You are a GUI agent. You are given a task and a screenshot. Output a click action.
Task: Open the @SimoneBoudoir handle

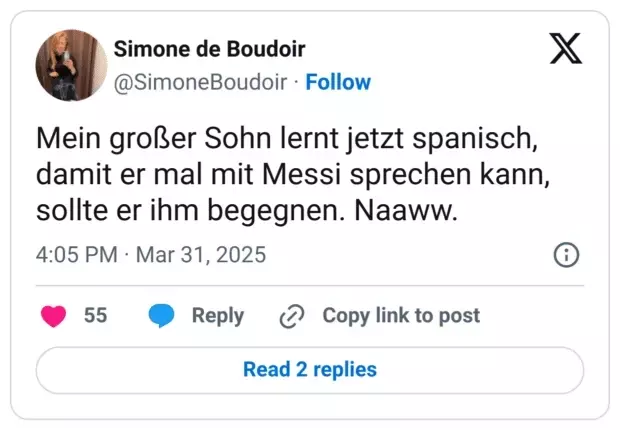(x=200, y=83)
